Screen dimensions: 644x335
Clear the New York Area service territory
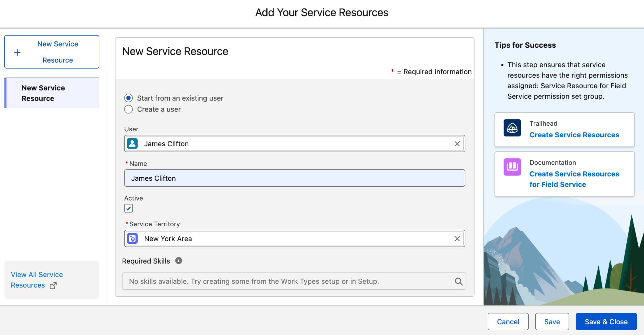point(457,239)
